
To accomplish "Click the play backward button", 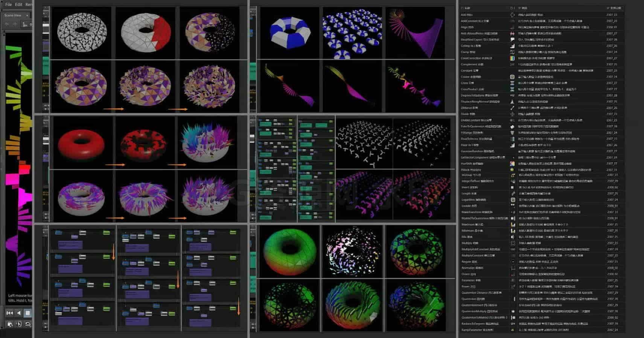I will click(x=19, y=313).
